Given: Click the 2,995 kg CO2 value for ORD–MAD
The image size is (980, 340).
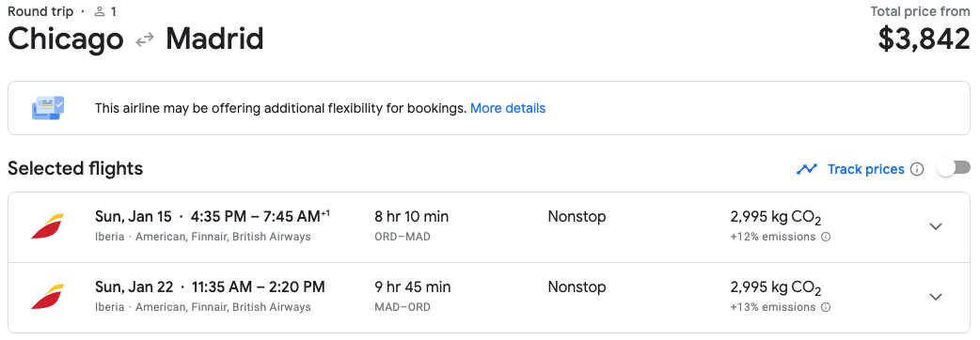Looking at the screenshot, I should pos(776,218).
